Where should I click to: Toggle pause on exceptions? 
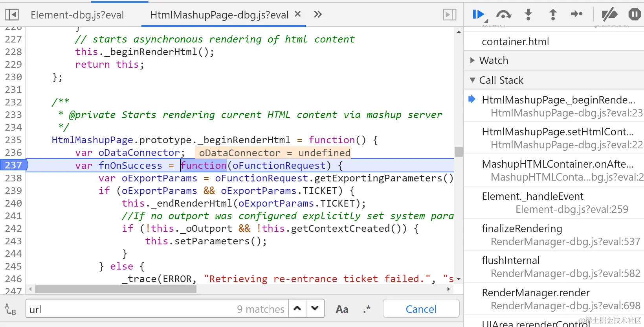click(x=635, y=15)
